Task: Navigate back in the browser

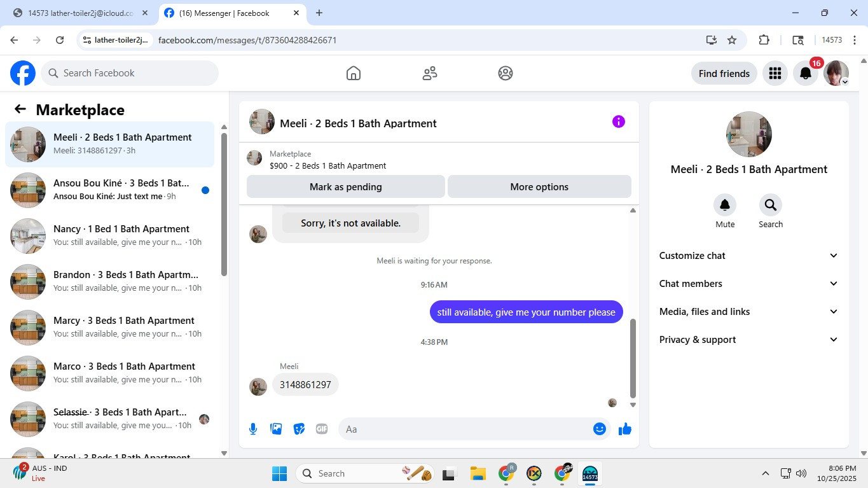Action: (14, 40)
